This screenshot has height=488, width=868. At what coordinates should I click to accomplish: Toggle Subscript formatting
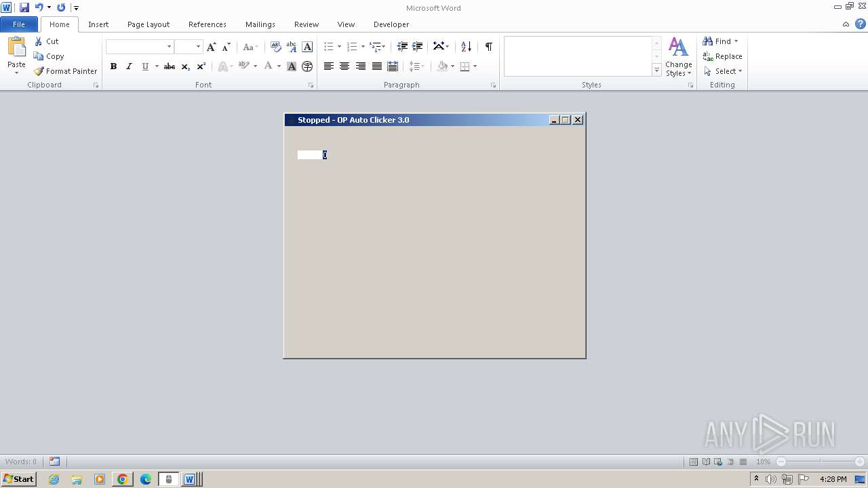(185, 66)
